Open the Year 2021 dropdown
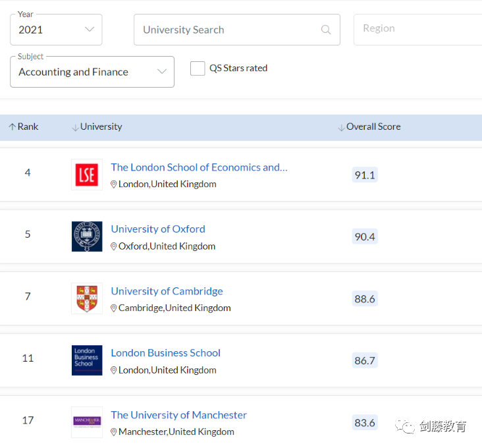 point(56,30)
